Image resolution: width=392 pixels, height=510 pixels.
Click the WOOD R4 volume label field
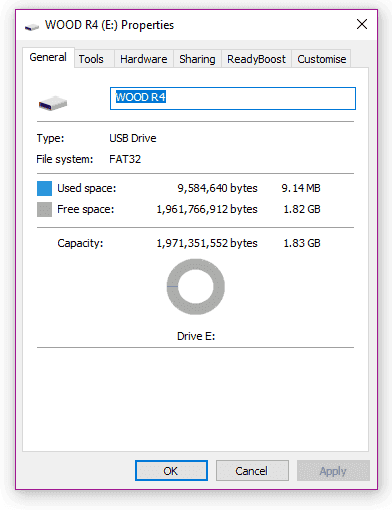(233, 98)
